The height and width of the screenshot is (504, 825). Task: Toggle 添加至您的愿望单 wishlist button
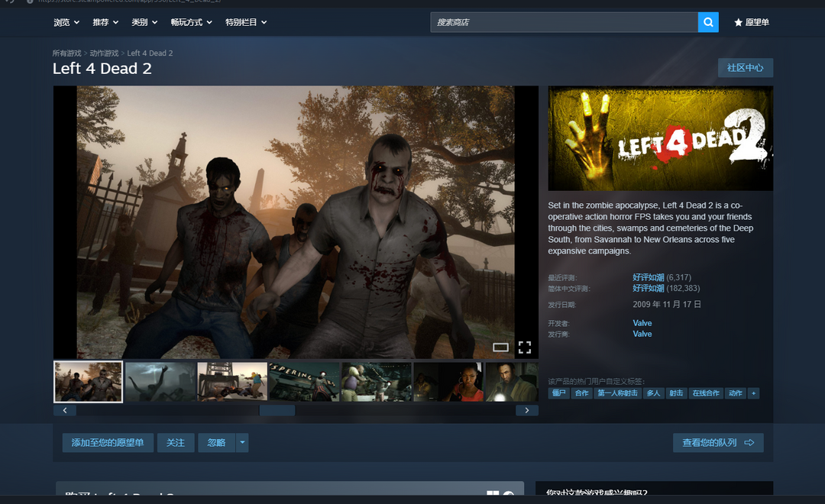[108, 443]
